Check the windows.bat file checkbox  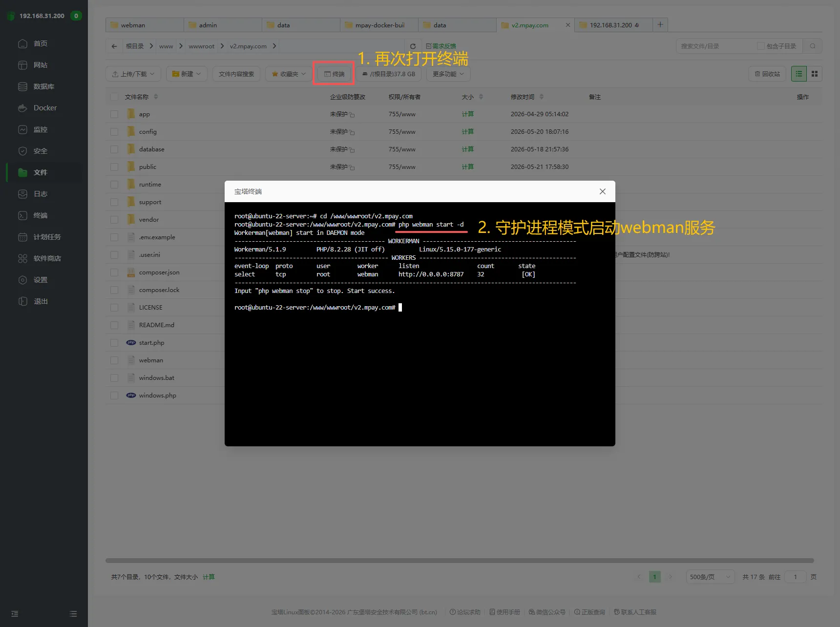coord(114,378)
